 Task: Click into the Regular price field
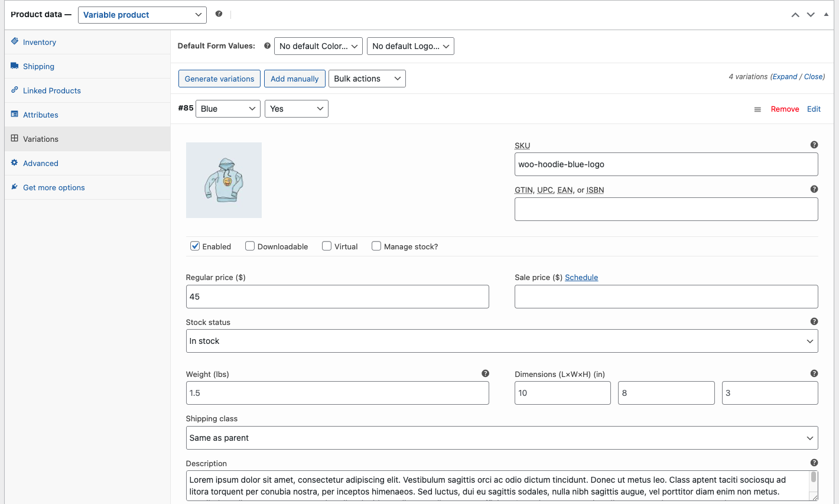point(337,297)
